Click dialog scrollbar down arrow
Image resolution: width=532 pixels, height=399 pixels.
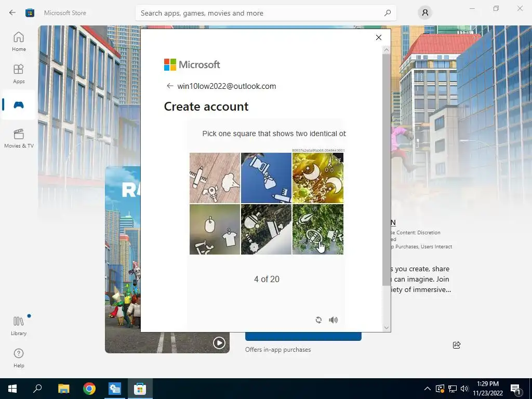pos(386,327)
